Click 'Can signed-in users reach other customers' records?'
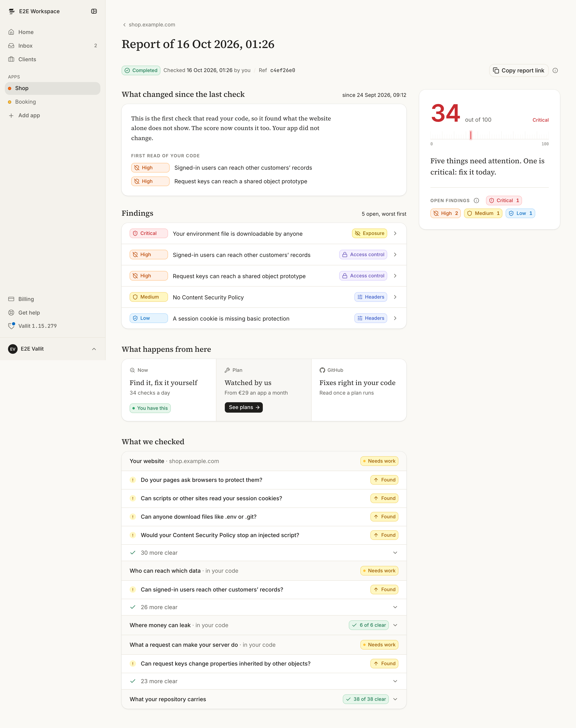576x728 pixels. [212, 590]
